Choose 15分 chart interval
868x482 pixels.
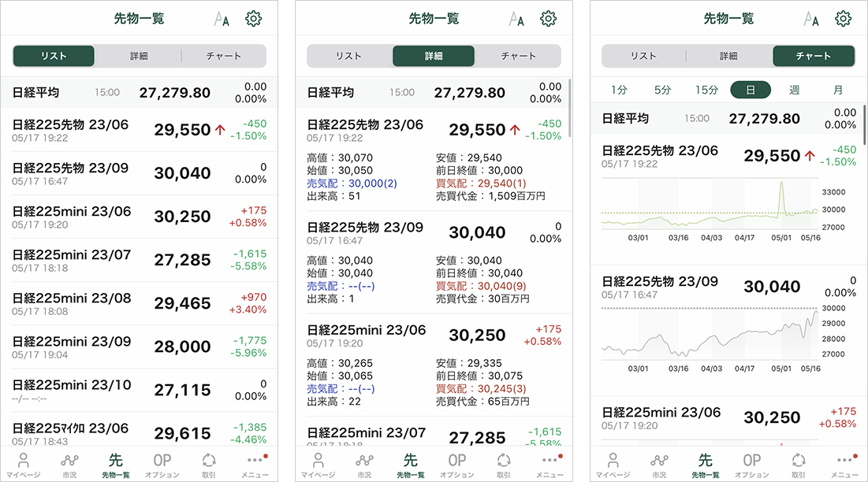point(706,90)
